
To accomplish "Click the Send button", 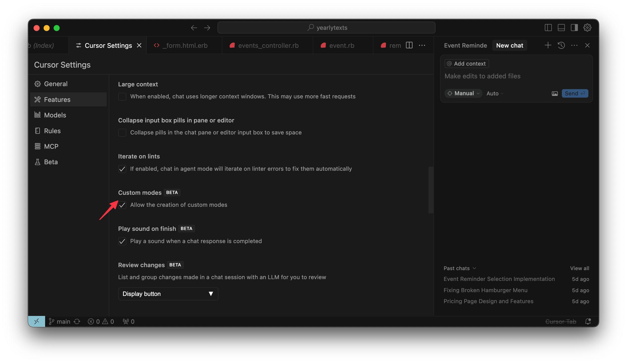I will point(575,93).
